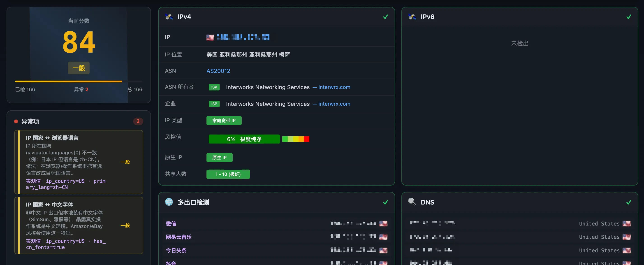644x265 pixels.
Task: Click Interworks Networking Services in 企业 row
Action: pos(268,104)
